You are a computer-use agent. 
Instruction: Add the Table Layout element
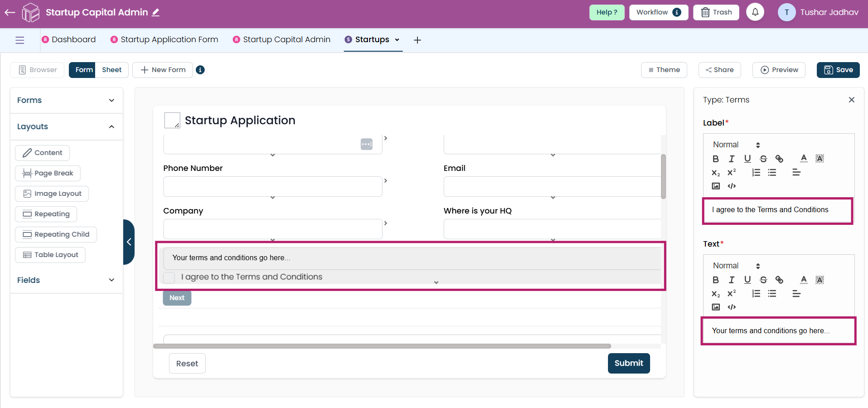[x=50, y=255]
